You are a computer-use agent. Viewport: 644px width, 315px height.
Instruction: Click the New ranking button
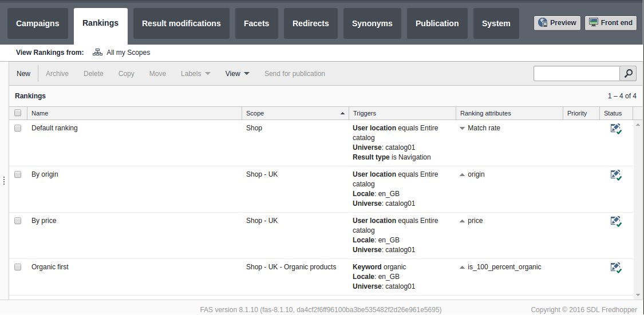coord(23,74)
